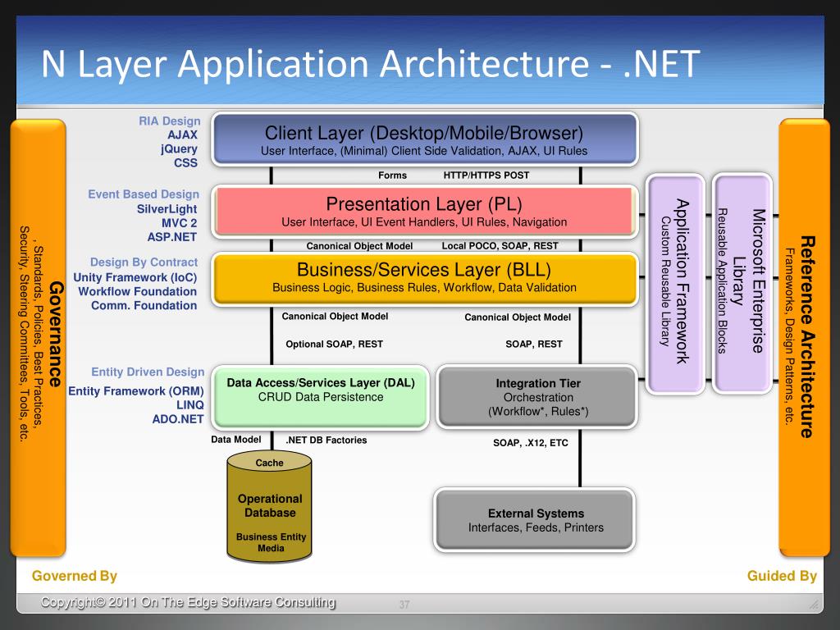Click the Workflow Foundation label
The height and width of the screenshot is (630, 840).
(x=138, y=291)
